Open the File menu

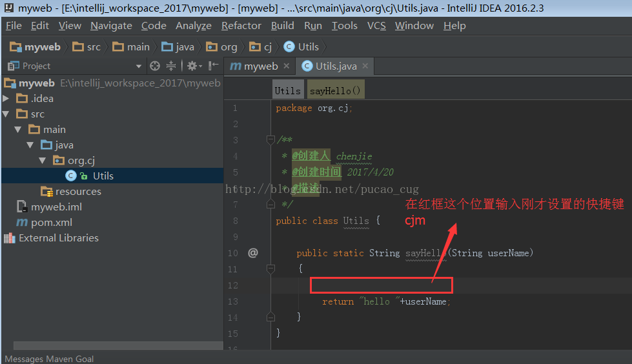click(14, 26)
